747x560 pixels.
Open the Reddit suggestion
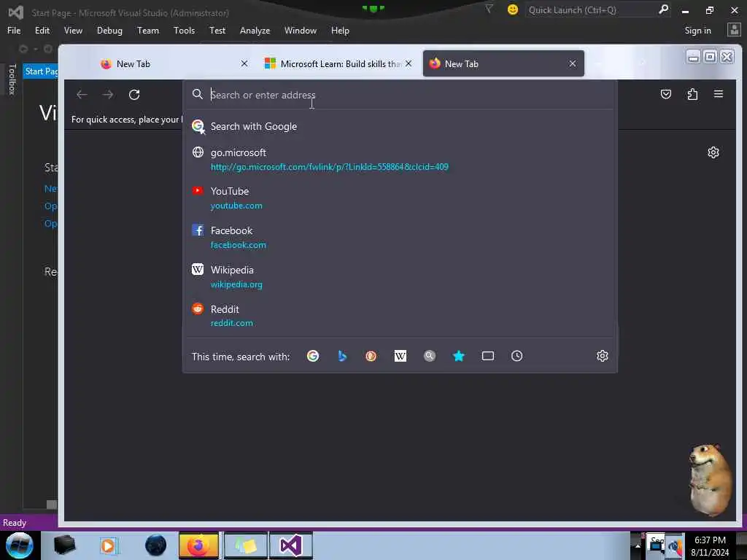tap(400, 316)
